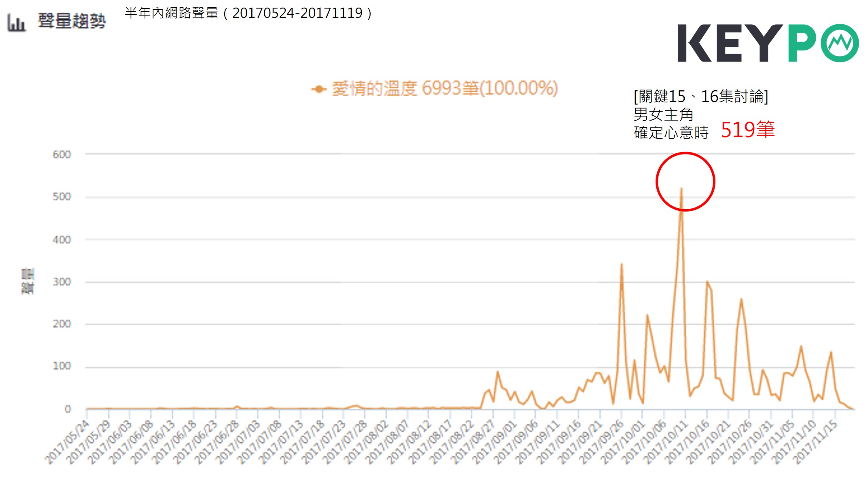Click the 2017/05/24 x-axis date label
This screenshot has width=868, height=479.
coord(68,442)
